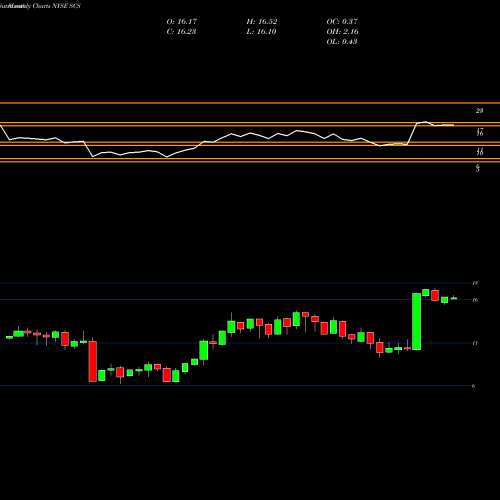The width and height of the screenshot is (500, 500).
Task: Click the 11 price axis label
Action: 475,343
